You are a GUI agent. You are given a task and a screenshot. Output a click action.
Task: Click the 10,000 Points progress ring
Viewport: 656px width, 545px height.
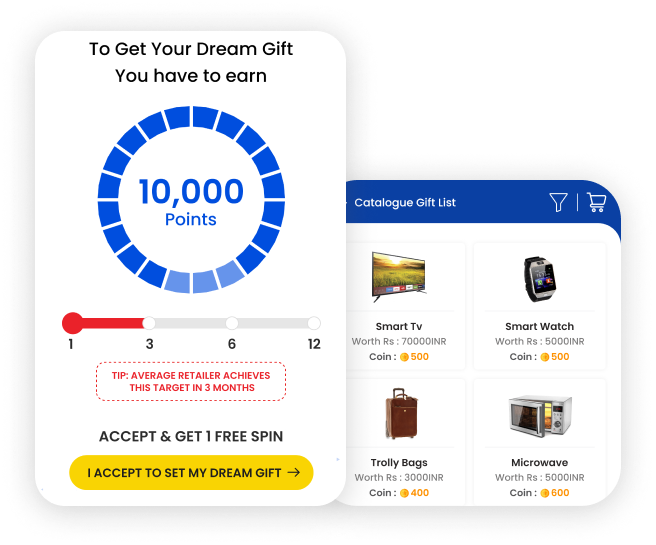tap(191, 200)
